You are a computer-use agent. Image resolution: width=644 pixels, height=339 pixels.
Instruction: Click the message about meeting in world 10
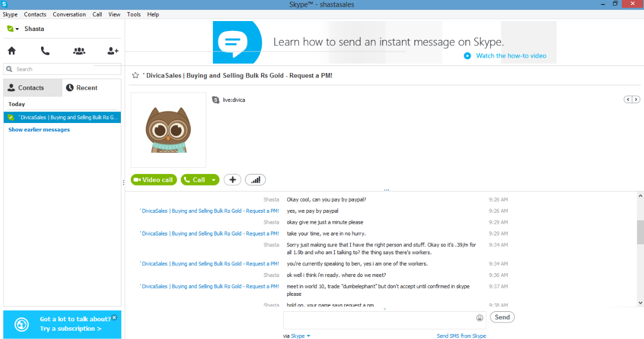[379, 290]
